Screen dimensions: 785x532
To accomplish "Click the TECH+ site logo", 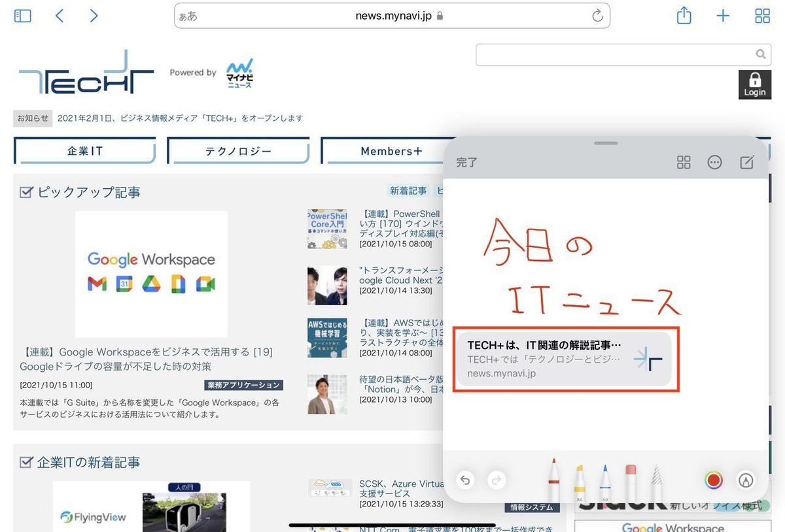I will (x=86, y=73).
